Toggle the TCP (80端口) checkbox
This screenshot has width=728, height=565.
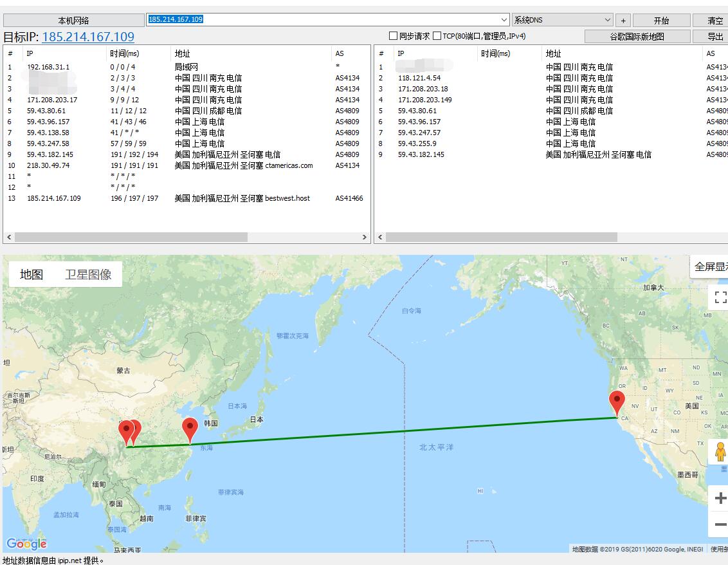[437, 36]
